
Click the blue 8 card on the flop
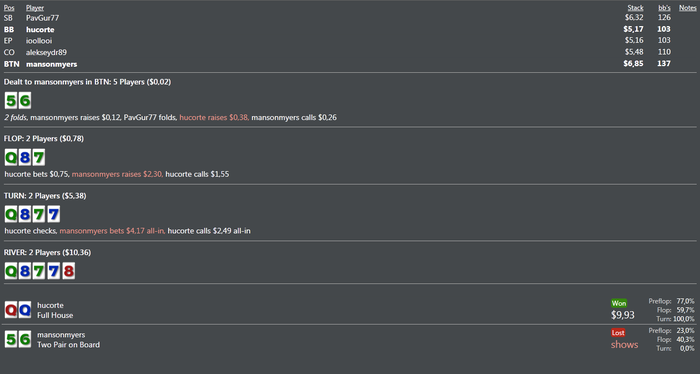[x=25, y=157]
